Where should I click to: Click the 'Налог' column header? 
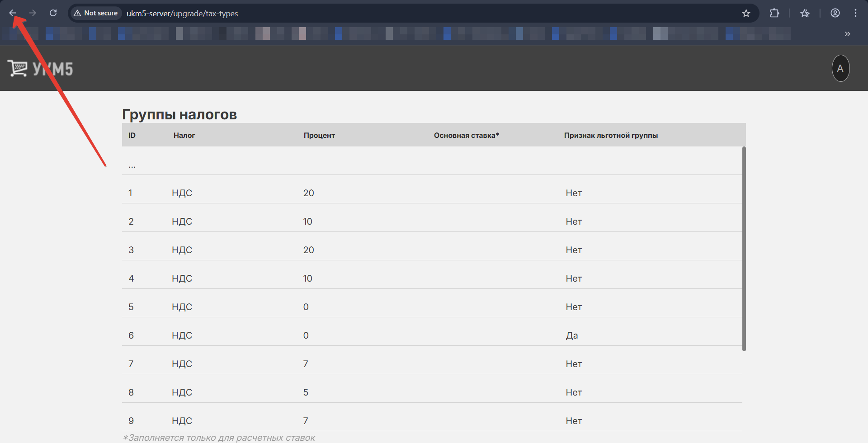tap(184, 135)
